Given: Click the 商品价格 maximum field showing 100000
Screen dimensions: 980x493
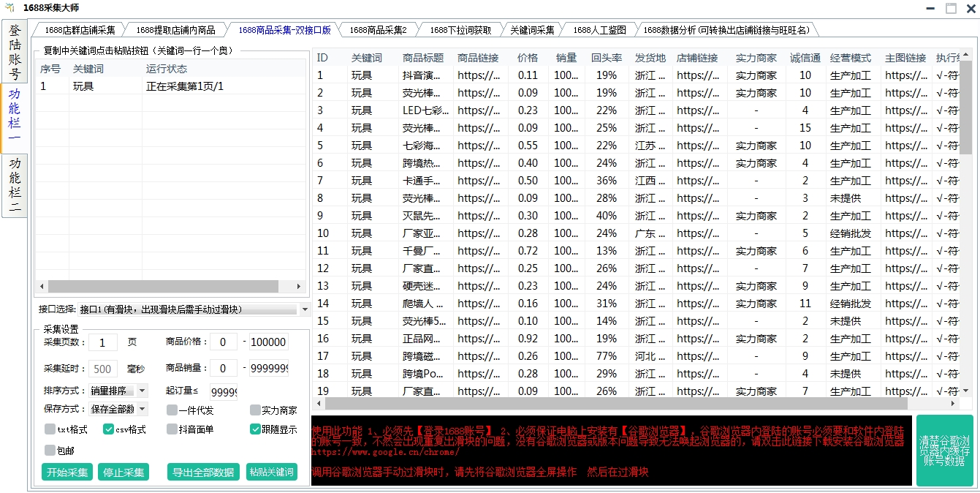Looking at the screenshot, I should [268, 342].
